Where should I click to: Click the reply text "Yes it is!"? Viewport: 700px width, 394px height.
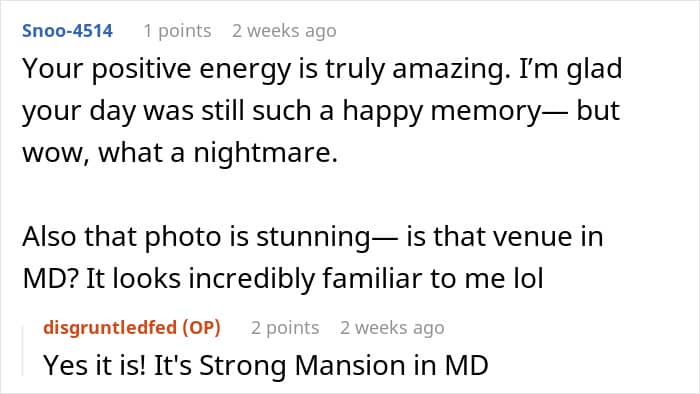[x=95, y=365]
